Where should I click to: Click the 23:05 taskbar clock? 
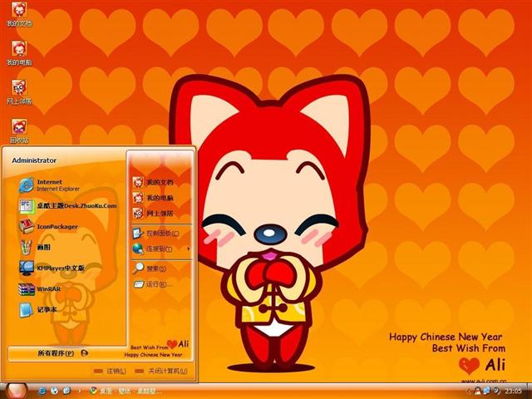point(513,392)
